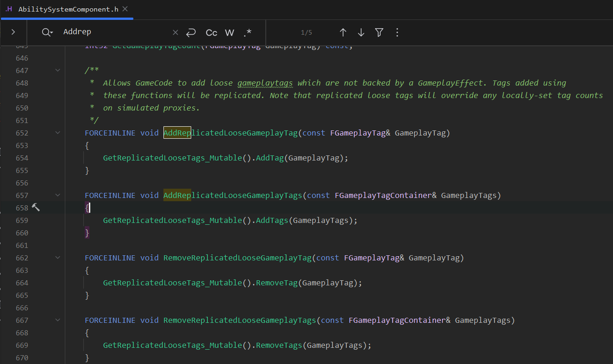Click the AddTag call on line 654
This screenshot has width=613, height=364.
pos(270,158)
